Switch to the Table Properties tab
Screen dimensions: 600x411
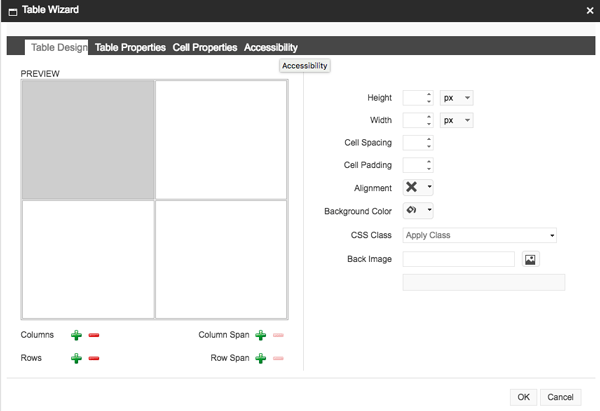(130, 47)
